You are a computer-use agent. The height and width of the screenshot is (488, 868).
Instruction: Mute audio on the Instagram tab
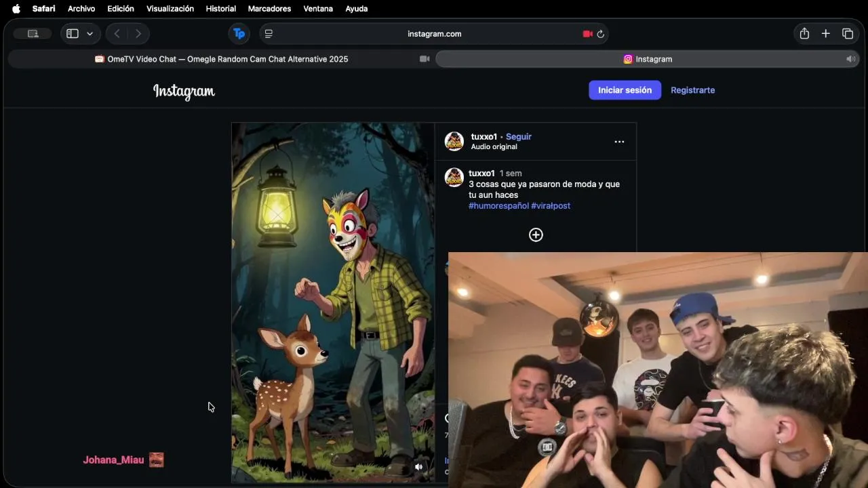tap(850, 59)
